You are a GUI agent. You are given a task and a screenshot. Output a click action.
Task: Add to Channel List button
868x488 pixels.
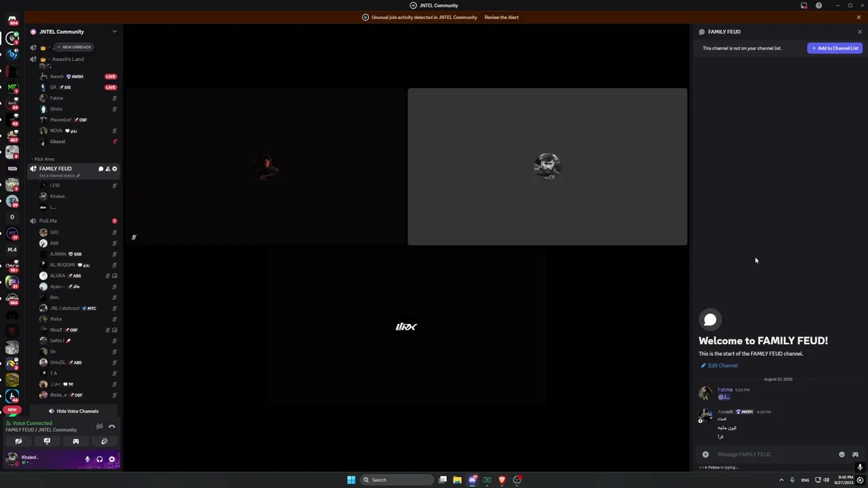click(835, 48)
